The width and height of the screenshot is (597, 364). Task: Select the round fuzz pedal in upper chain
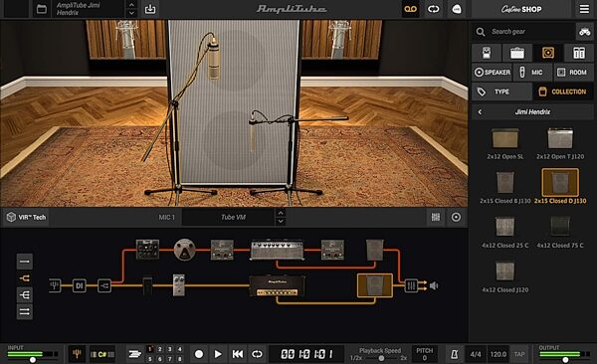click(185, 250)
